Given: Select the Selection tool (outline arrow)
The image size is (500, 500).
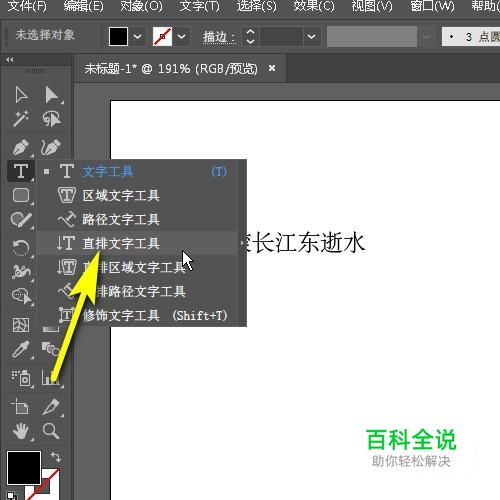Looking at the screenshot, I should click(21, 95).
